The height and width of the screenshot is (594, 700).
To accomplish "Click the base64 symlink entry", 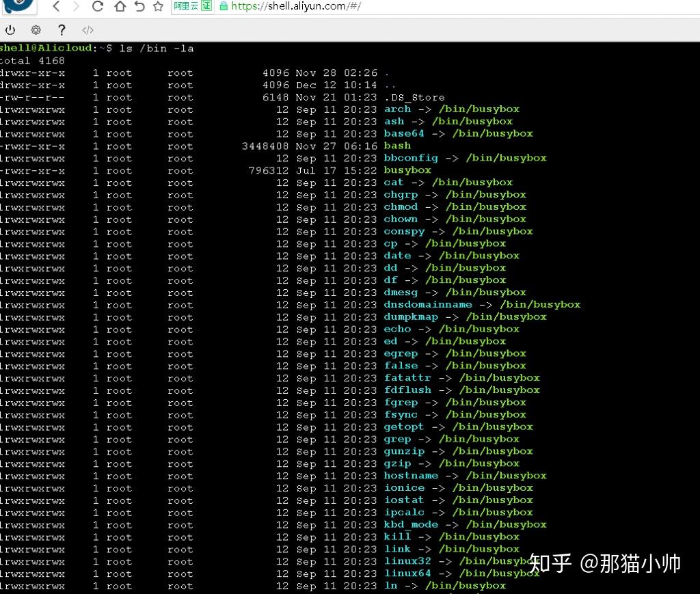I will (x=404, y=133).
